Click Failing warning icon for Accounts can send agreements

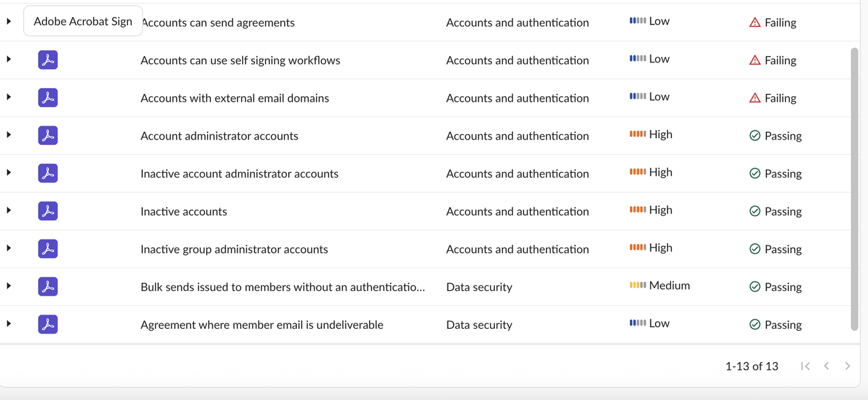(x=755, y=22)
